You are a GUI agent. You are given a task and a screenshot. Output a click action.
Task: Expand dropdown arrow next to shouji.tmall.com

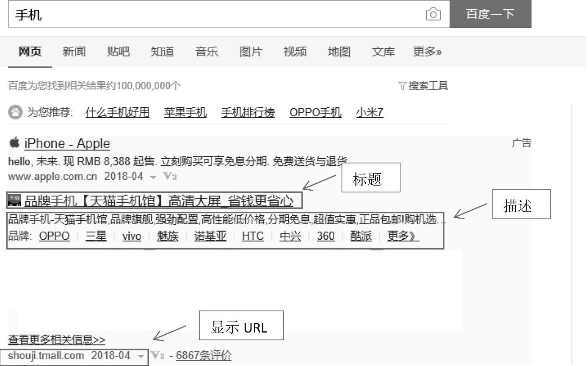coord(141,357)
